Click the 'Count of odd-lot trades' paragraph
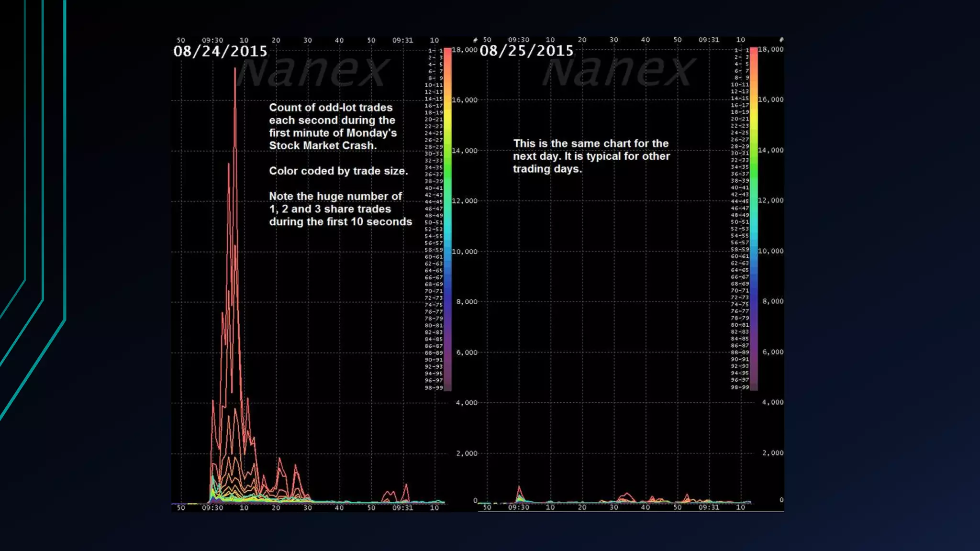This screenshot has height=551, width=980. tap(333, 126)
